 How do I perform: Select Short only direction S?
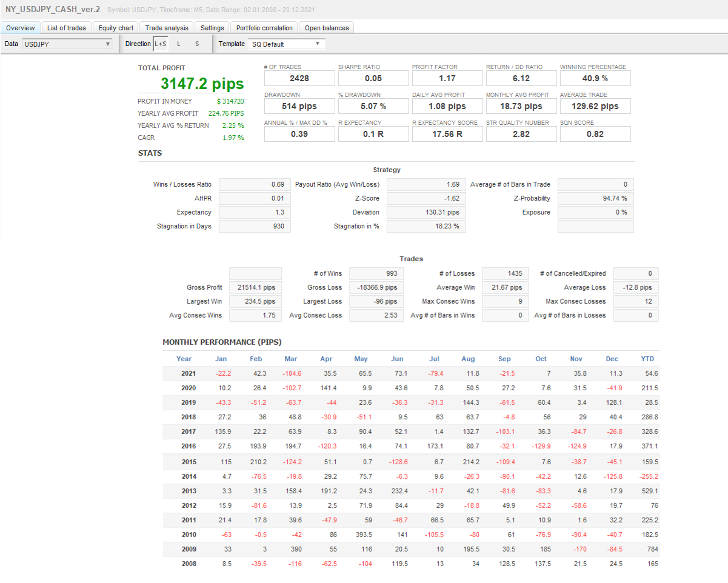(197, 44)
